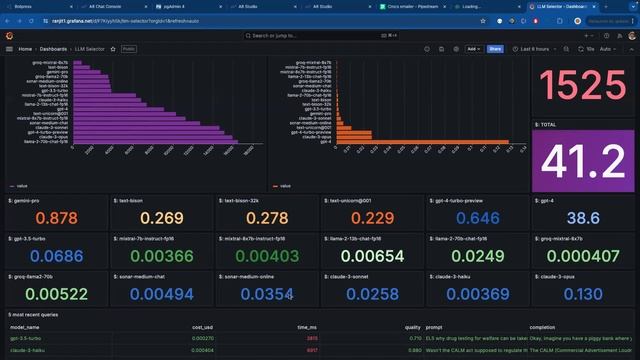Toggle the purple value legend series
This screenshot has height=360, width=640.
click(19, 186)
